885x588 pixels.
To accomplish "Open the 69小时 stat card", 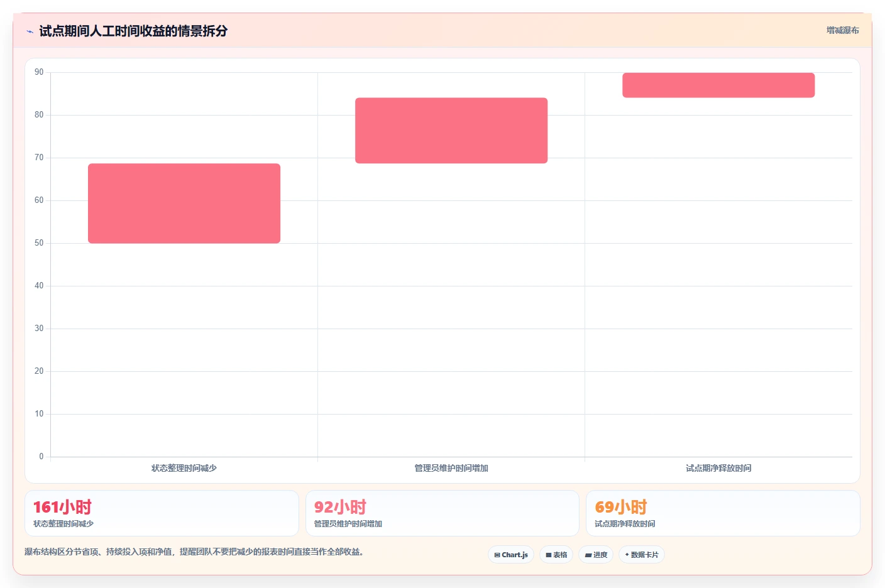I will point(723,513).
